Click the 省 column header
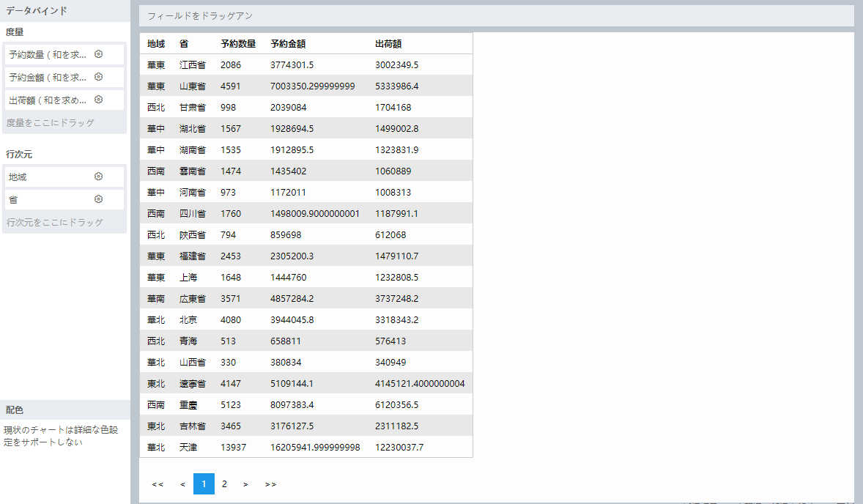The height and width of the screenshot is (504, 863). coord(184,43)
